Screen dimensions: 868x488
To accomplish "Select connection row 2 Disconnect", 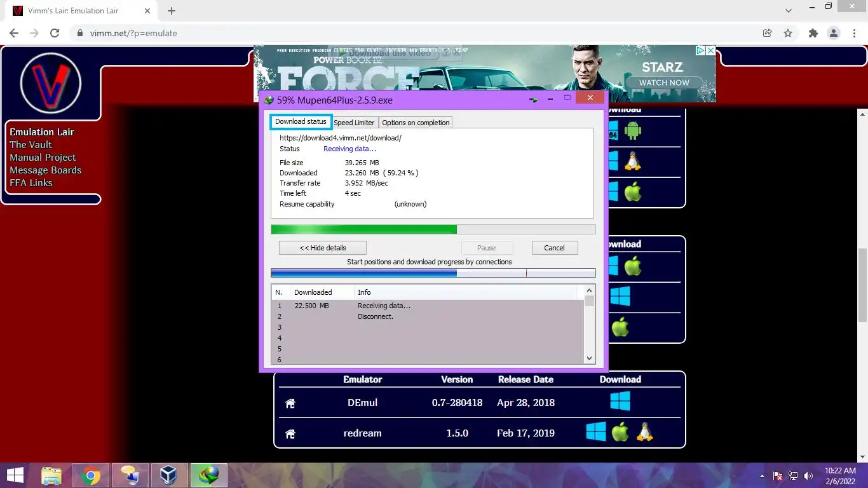I will pyautogui.click(x=428, y=316).
